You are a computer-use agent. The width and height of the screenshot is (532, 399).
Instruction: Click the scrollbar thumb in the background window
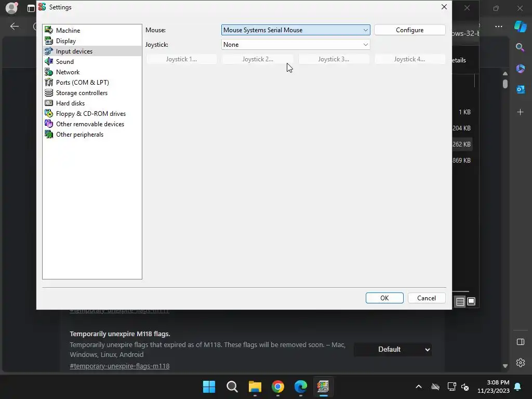505,84
